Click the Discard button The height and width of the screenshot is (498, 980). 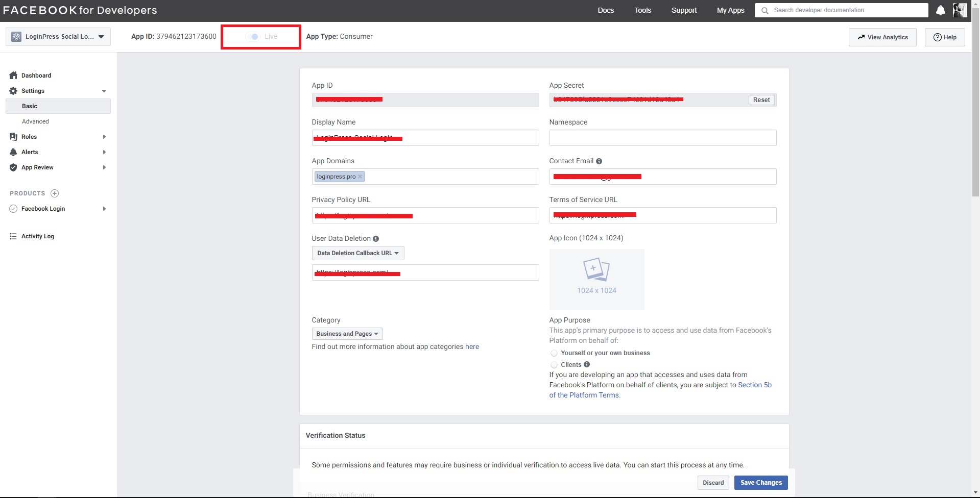coord(713,483)
